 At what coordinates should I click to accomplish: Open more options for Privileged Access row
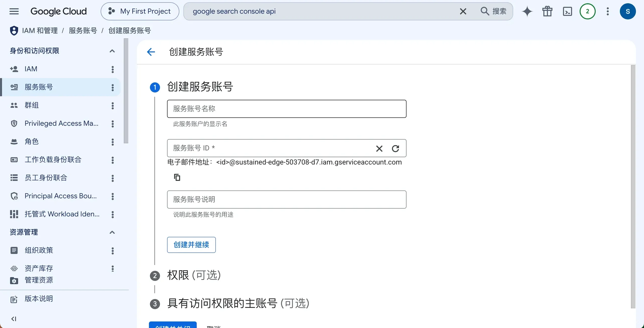coord(113,124)
